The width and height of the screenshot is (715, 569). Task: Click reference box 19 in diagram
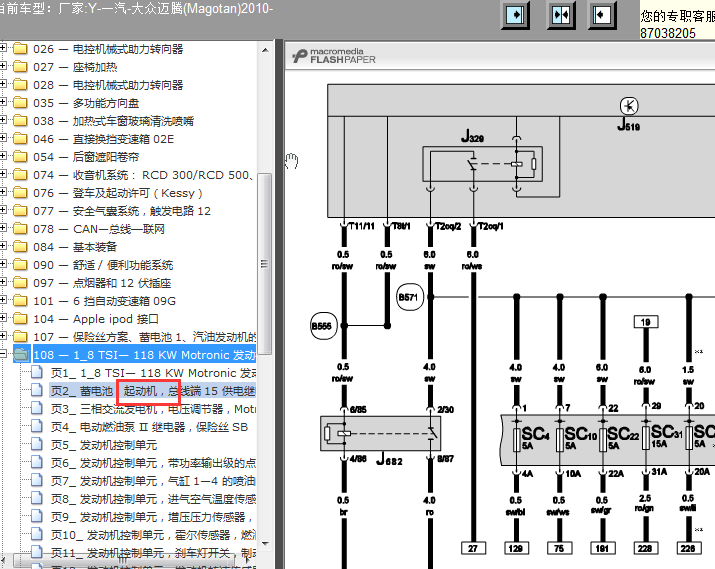pyautogui.click(x=646, y=322)
